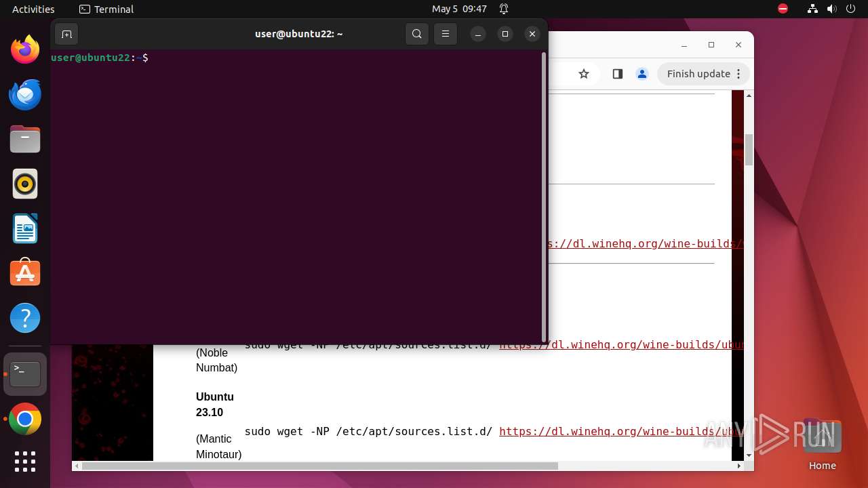868x488 pixels.
Task: Launch Thunderbird mail from the dock
Action: tap(25, 95)
